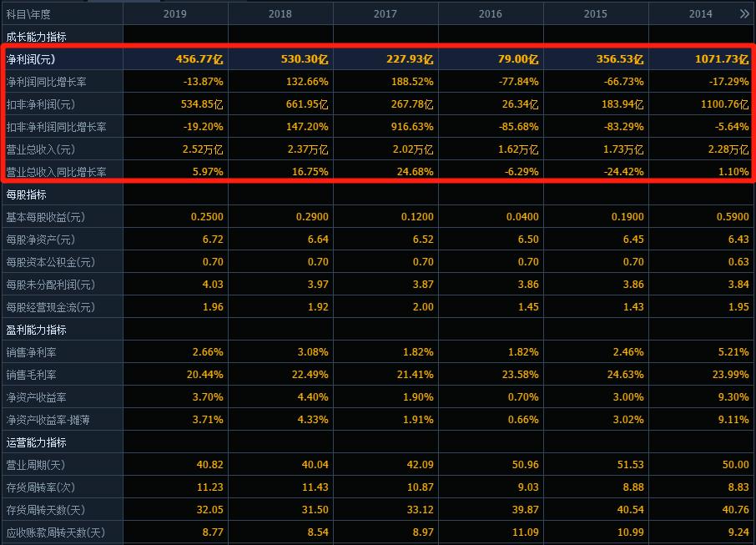Click the 0.2500 earnings per share cell
The image size is (756, 545).
point(207,217)
